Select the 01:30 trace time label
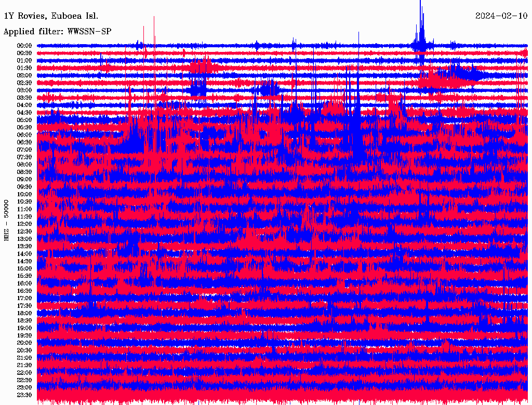 click(x=24, y=68)
